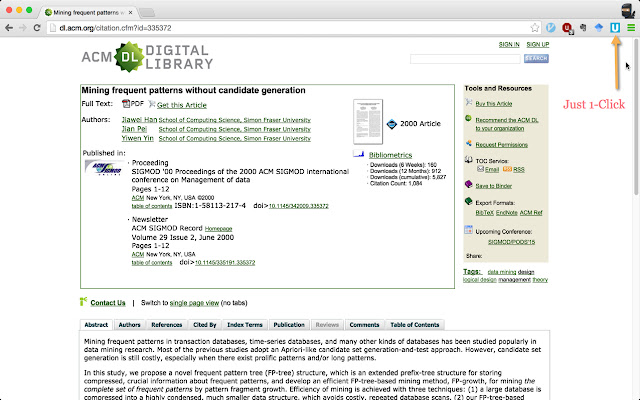
Task: Select the Abstract tab
Action: pos(96,325)
